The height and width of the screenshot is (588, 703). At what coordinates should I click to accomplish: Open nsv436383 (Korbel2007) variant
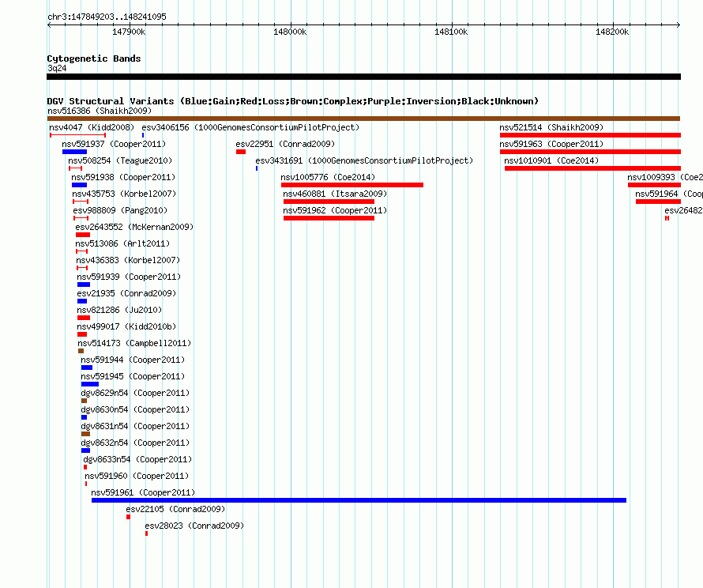click(128, 260)
